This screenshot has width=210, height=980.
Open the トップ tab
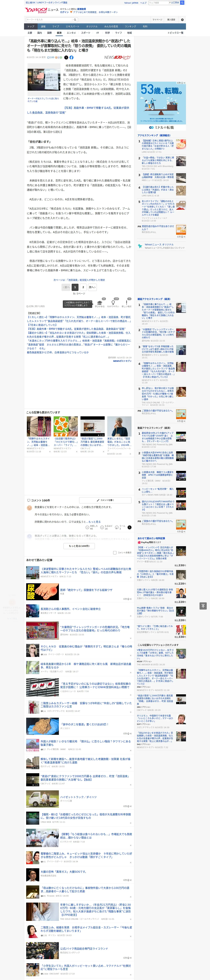(31, 27)
